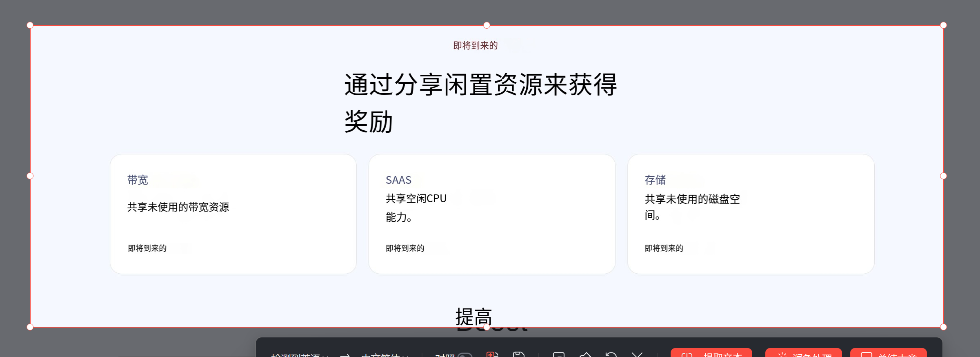Click 即将到来的 label in the SAAS card
980x357 pixels.
point(405,248)
